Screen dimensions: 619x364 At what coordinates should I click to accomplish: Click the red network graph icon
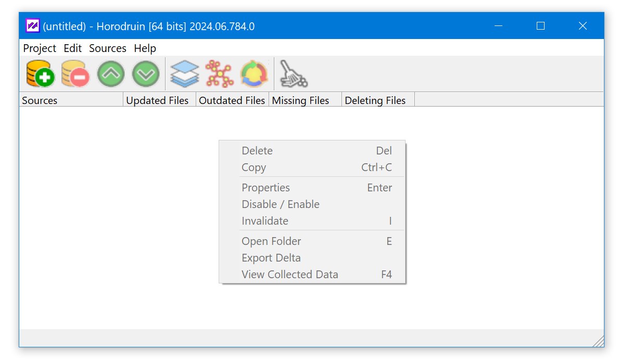pyautogui.click(x=219, y=74)
